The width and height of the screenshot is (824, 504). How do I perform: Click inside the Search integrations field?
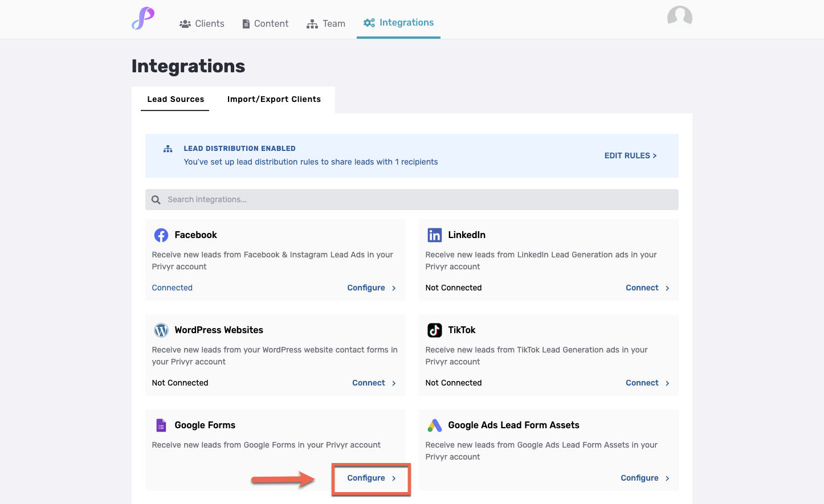click(285, 199)
